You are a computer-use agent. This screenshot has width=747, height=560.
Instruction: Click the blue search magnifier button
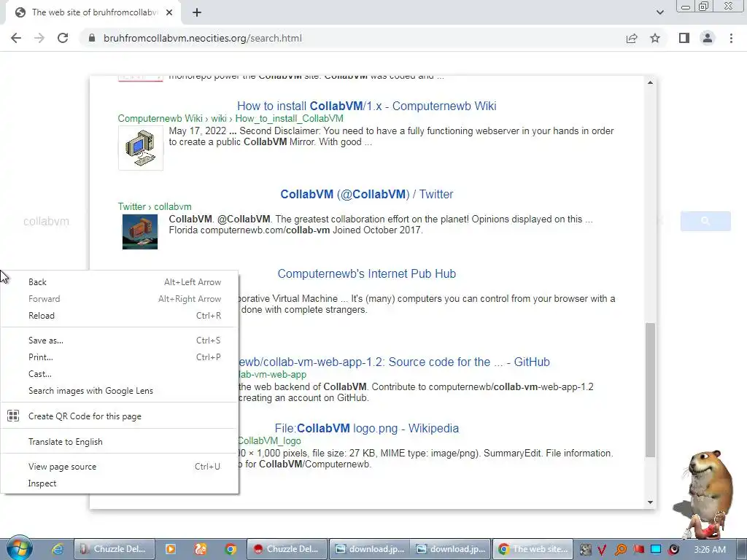(705, 222)
